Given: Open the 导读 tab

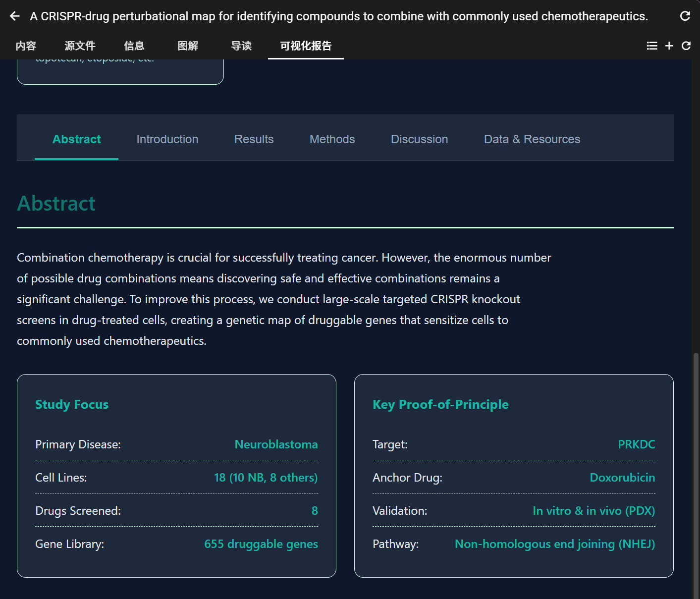Looking at the screenshot, I should (241, 46).
